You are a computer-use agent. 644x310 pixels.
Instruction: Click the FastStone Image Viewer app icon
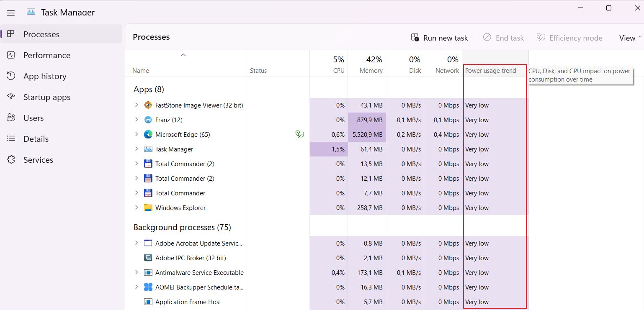[148, 105]
